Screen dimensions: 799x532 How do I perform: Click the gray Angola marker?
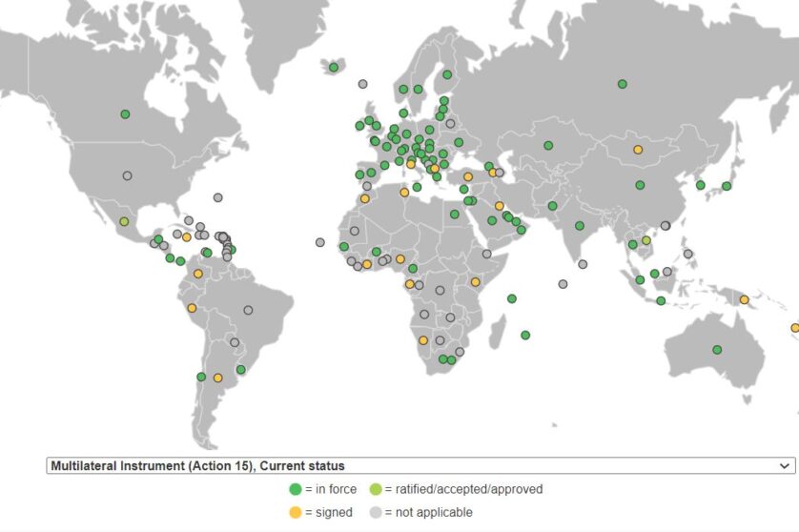tap(424, 315)
